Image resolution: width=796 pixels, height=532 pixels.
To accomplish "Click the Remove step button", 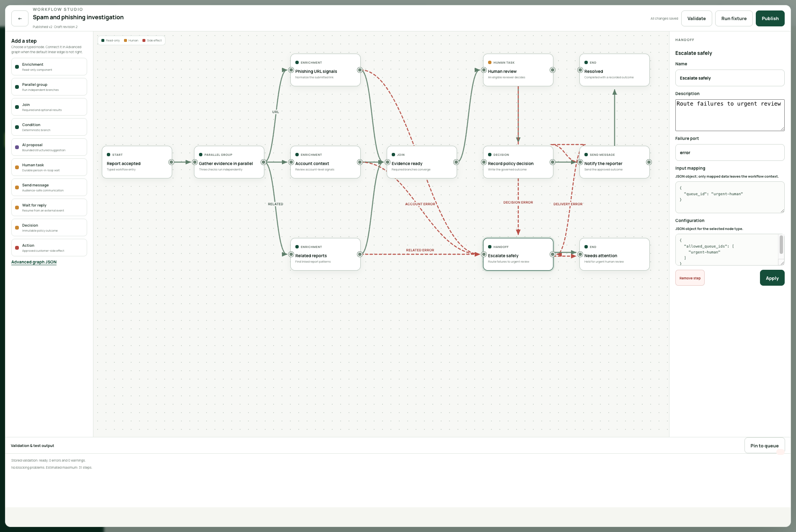I will 690,278.
